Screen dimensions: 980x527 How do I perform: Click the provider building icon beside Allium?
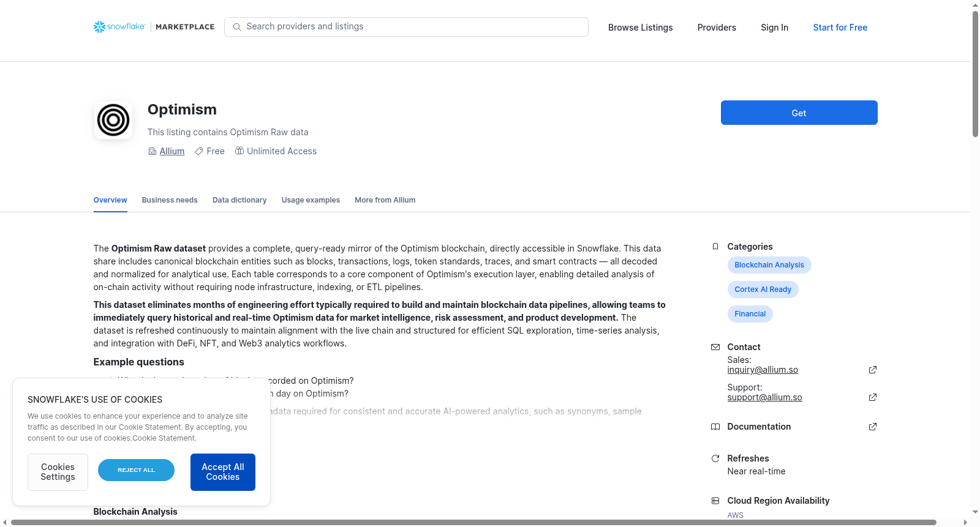tap(153, 151)
